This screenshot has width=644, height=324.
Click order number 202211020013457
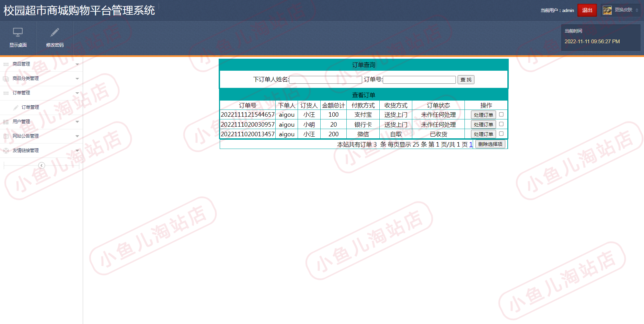pyautogui.click(x=248, y=134)
